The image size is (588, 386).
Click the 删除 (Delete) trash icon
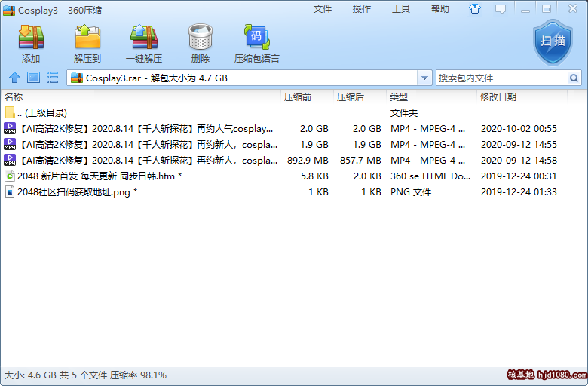click(x=201, y=37)
